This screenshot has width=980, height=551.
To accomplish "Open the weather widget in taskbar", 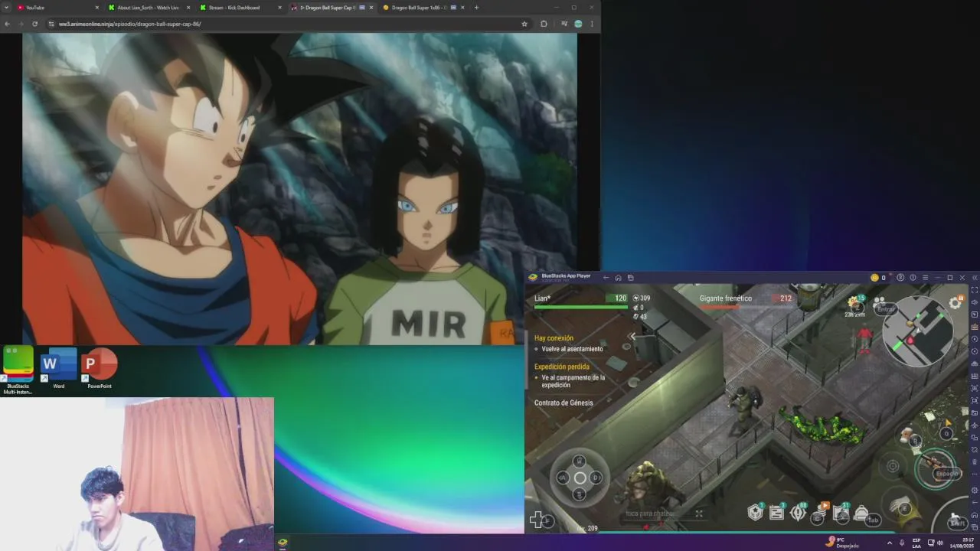I will pyautogui.click(x=842, y=543).
